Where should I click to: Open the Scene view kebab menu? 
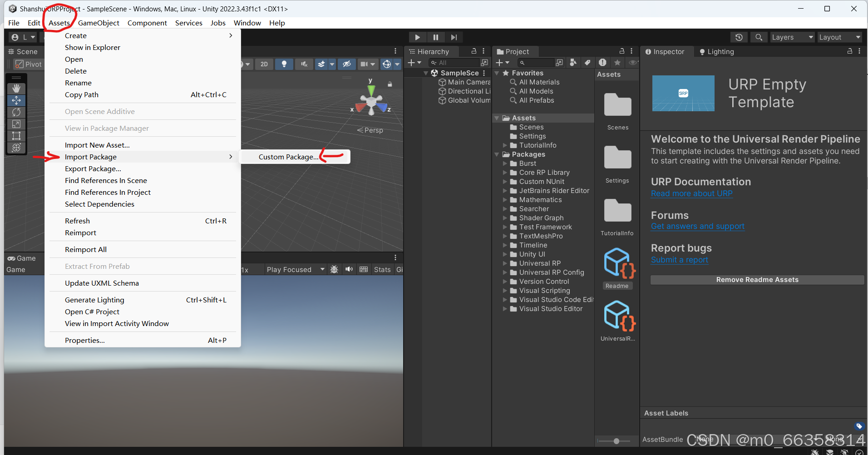pos(395,51)
